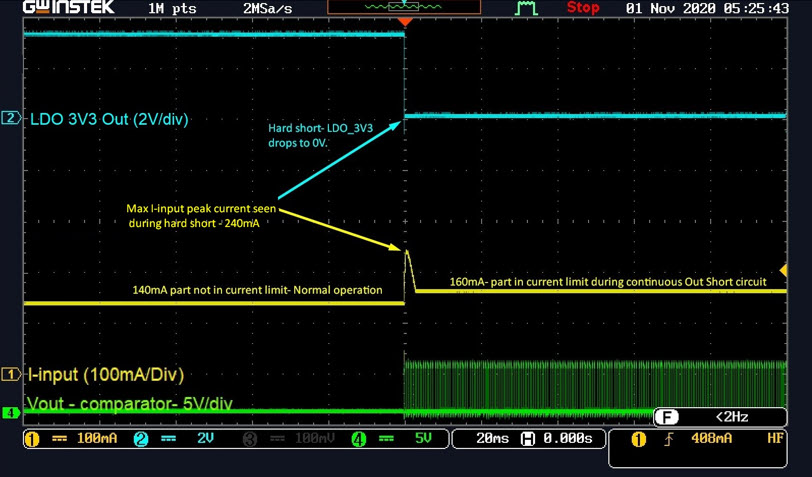Click channel 1 100mA scale value
Viewport: 812px width, 477px height.
tap(97, 439)
